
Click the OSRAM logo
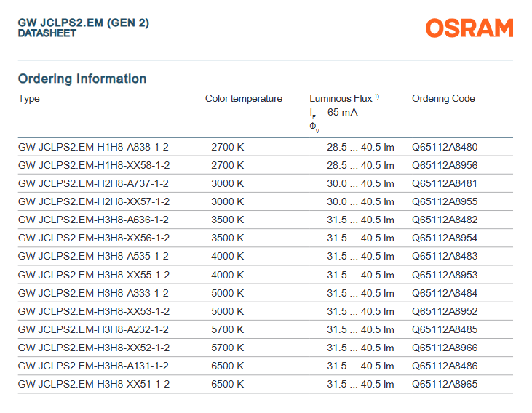pos(469,28)
